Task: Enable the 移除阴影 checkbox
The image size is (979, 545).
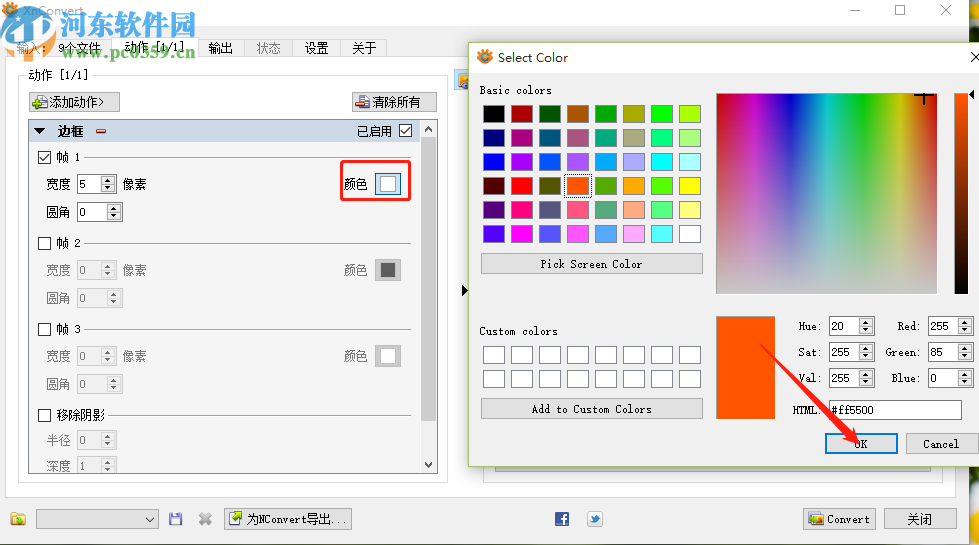Action: click(x=44, y=415)
